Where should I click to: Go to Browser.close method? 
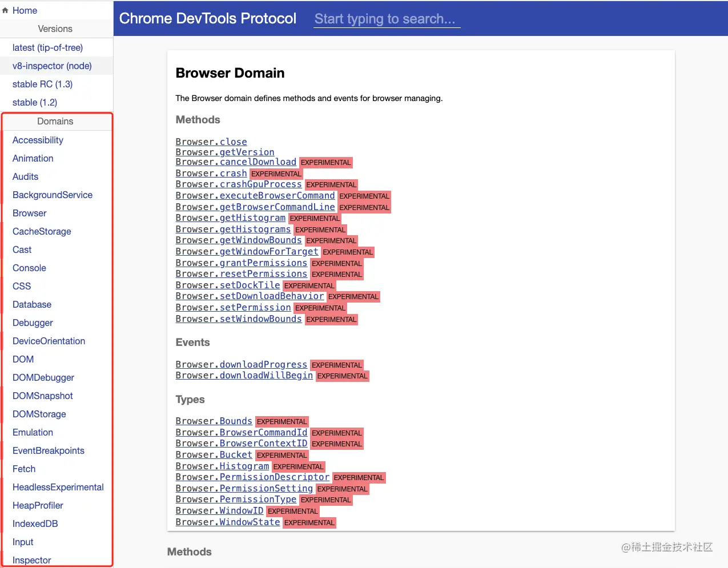coord(211,142)
